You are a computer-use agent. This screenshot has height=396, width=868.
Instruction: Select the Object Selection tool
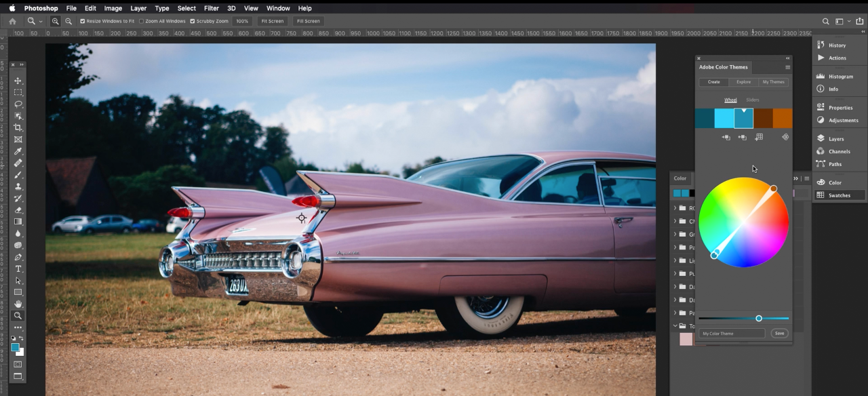pyautogui.click(x=18, y=116)
